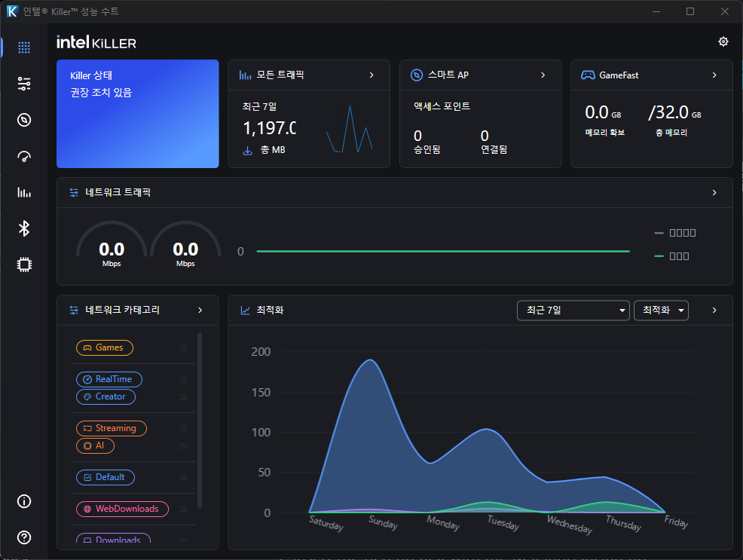Viewport: 743px width, 560px height.
Task: Click the 최적화 line chart icon
Action: click(x=245, y=311)
